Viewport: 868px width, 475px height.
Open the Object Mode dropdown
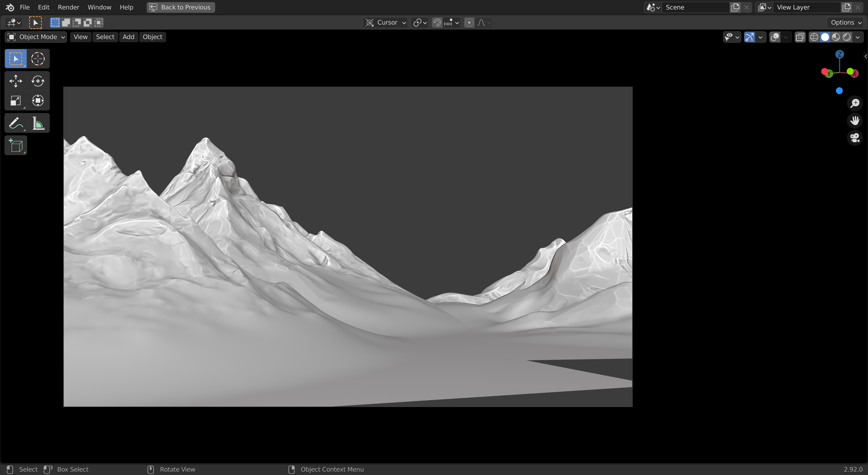[36, 37]
